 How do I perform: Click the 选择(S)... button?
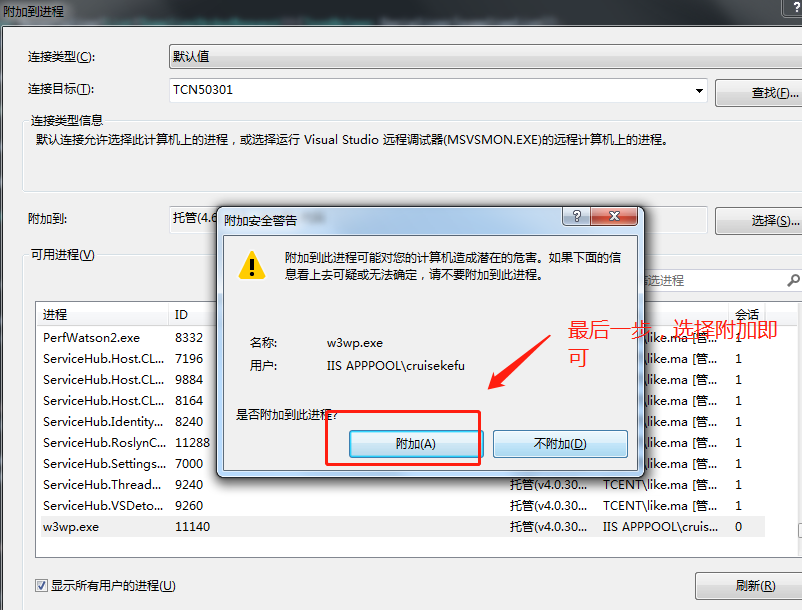click(x=759, y=221)
